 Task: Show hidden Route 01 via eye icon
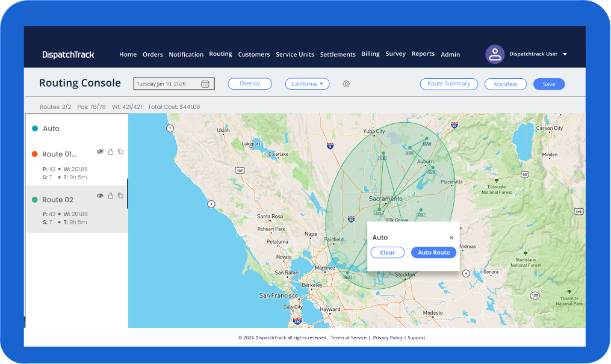pos(100,152)
